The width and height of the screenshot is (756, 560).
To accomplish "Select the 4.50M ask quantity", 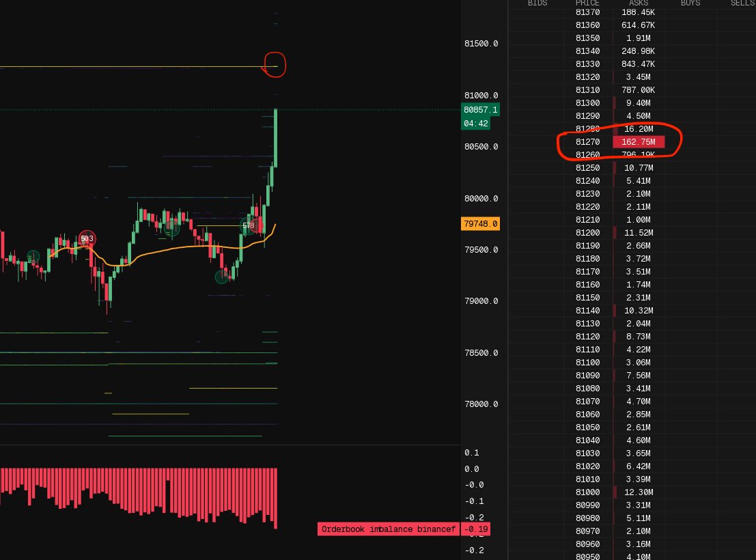I will 639,116.
